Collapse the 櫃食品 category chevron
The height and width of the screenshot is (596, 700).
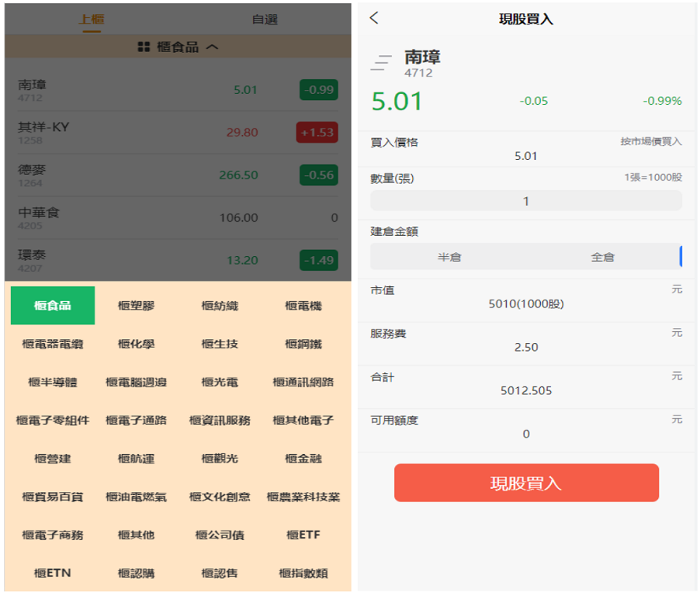(x=212, y=47)
